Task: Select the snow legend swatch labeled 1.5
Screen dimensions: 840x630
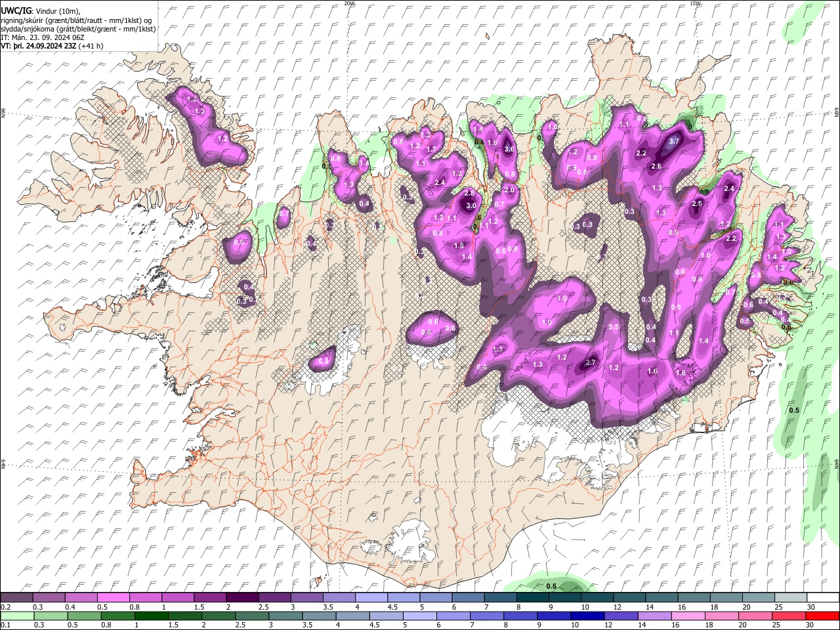Action: click(x=210, y=597)
